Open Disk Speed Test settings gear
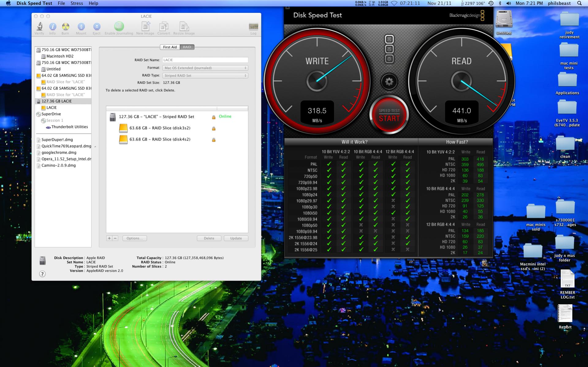 pos(389,82)
